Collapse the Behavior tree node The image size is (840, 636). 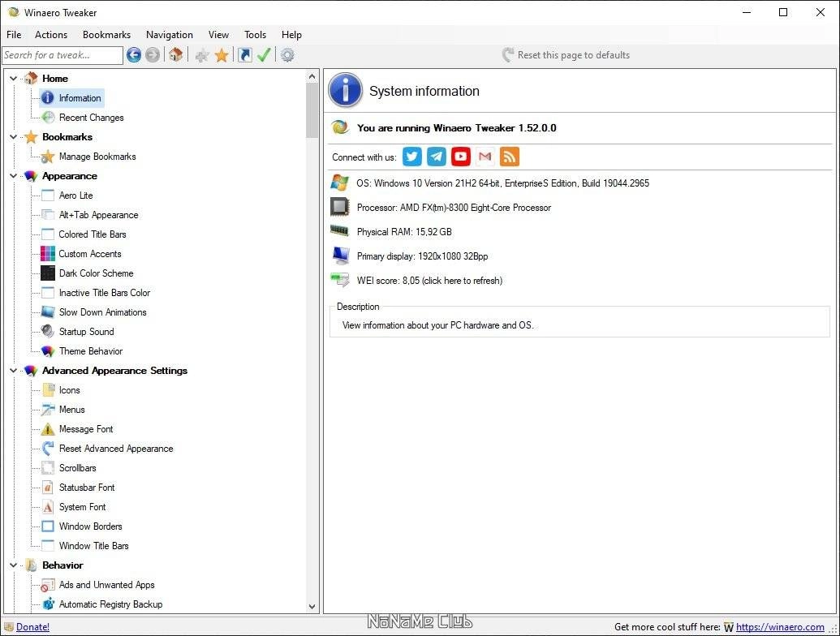[14, 565]
